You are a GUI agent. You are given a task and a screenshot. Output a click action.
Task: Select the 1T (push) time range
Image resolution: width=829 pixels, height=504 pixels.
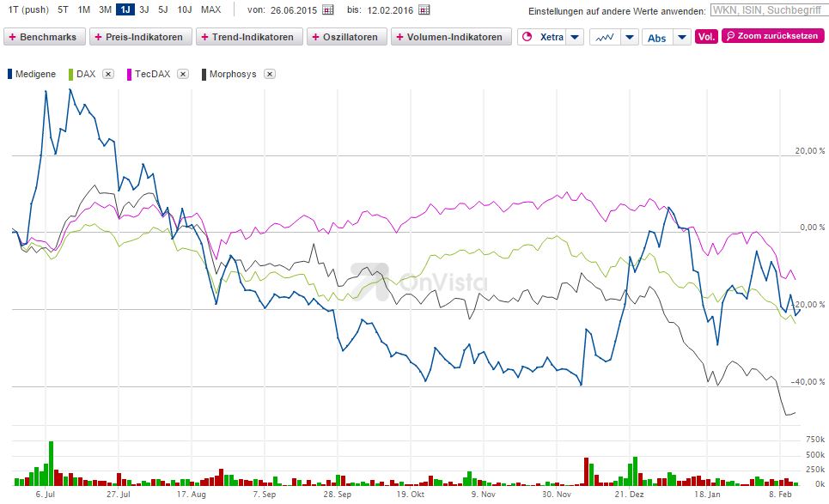coord(28,9)
